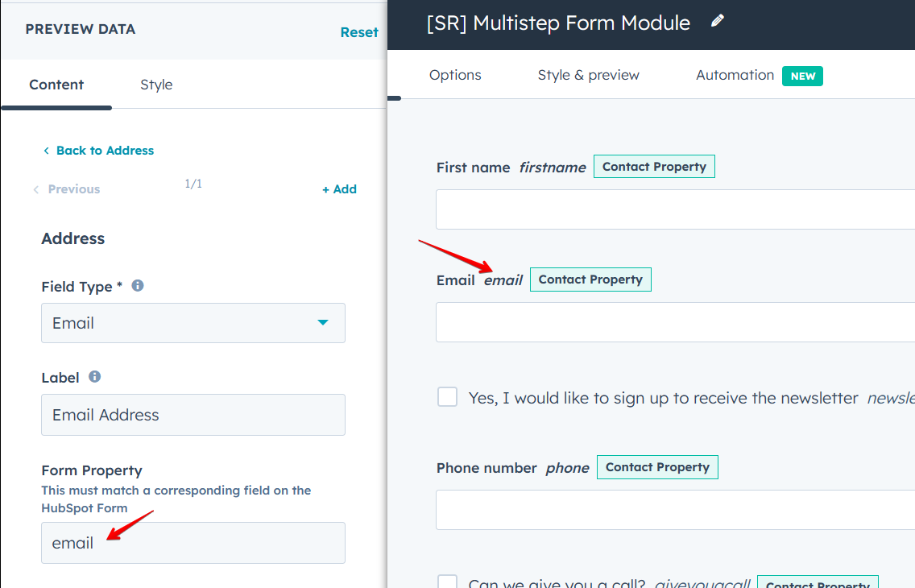Screen dimensions: 915x588
Task: Click the Reset link in Preview Data
Action: pos(359,31)
